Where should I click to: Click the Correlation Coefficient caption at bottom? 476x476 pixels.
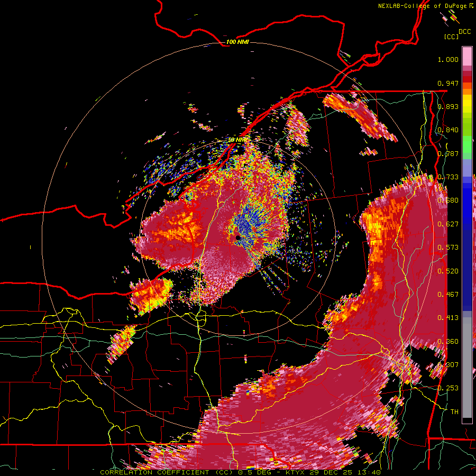240,472
